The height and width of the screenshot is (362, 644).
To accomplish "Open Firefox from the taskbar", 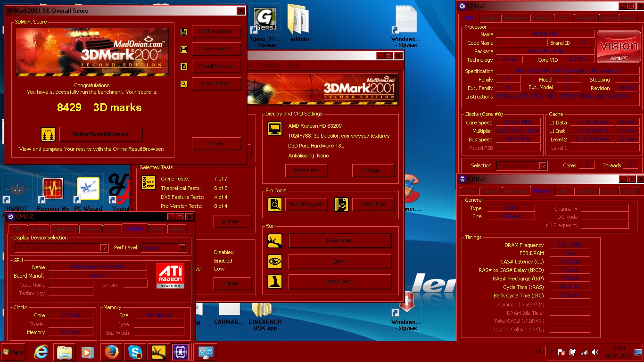I will point(112,352).
